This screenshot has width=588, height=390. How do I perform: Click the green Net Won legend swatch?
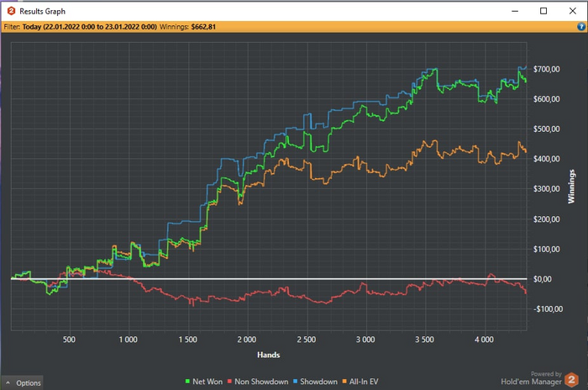[x=187, y=382]
